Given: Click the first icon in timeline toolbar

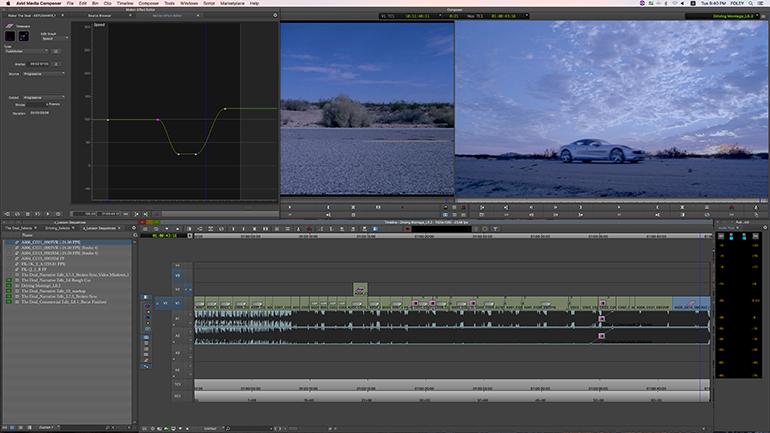Looking at the screenshot, I should 145,229.
